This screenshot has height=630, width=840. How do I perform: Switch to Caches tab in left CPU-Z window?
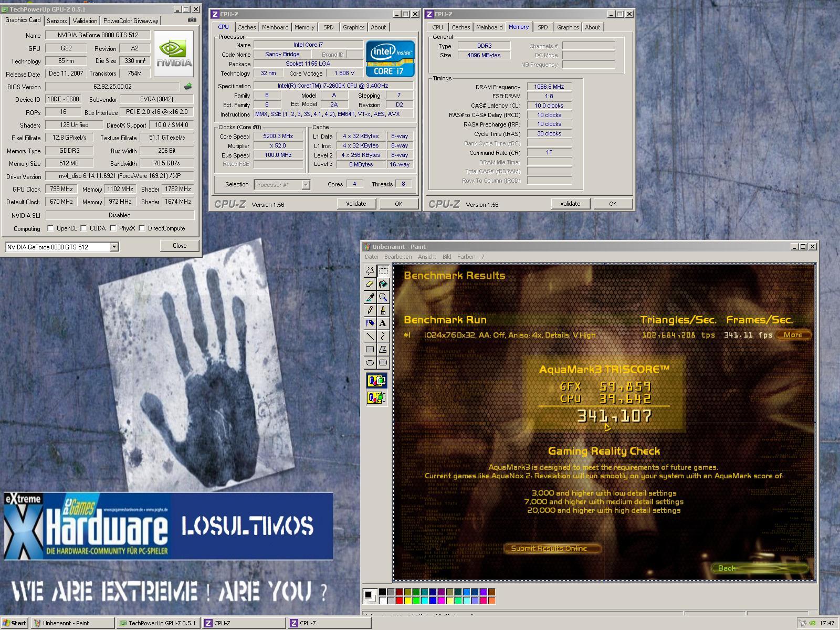[246, 27]
